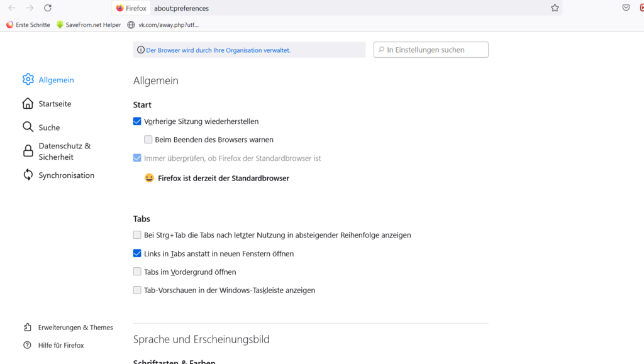Click the "Browser wird durch Ihre Organisation verwaltet" link

click(218, 50)
